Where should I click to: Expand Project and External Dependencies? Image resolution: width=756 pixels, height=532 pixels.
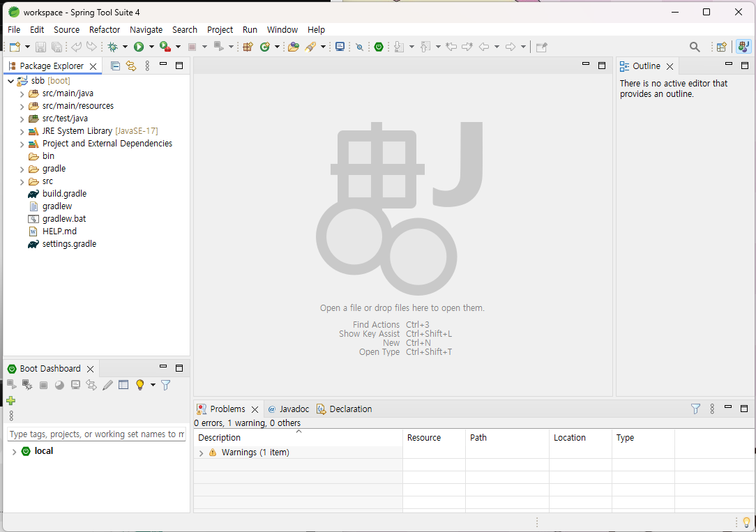[x=22, y=144]
